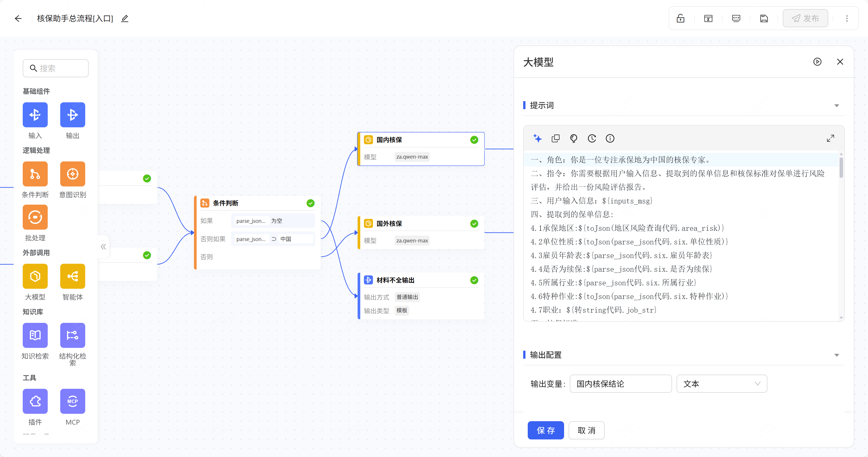Select the 知识检索 component icon
Viewport: 868px width, 457px height.
(x=35, y=335)
